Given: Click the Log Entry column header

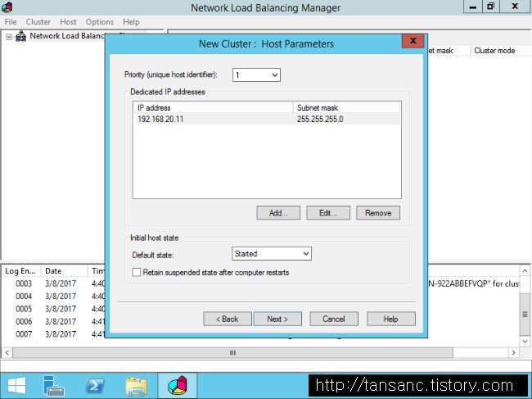Looking at the screenshot, I should click(x=20, y=270).
